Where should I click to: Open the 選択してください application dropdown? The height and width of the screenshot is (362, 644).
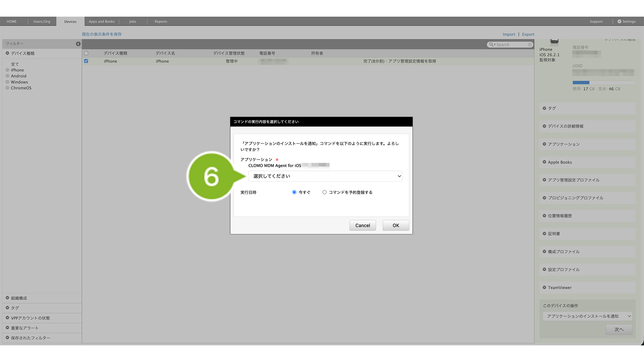pyautogui.click(x=325, y=176)
